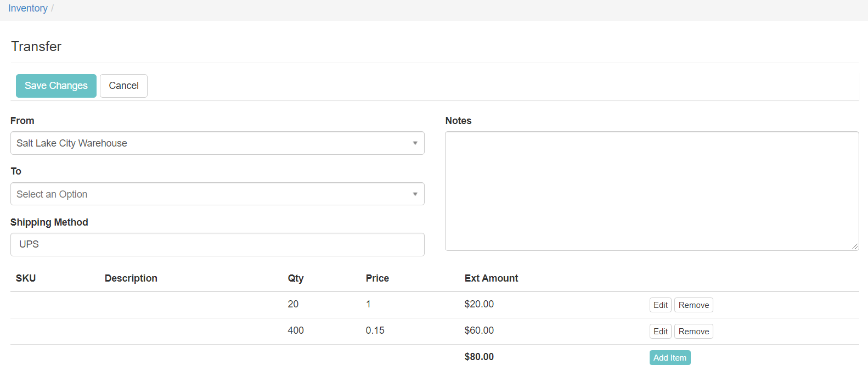868x376 pixels.
Task: Grab the Notes box resize handle
Action: [x=855, y=246]
